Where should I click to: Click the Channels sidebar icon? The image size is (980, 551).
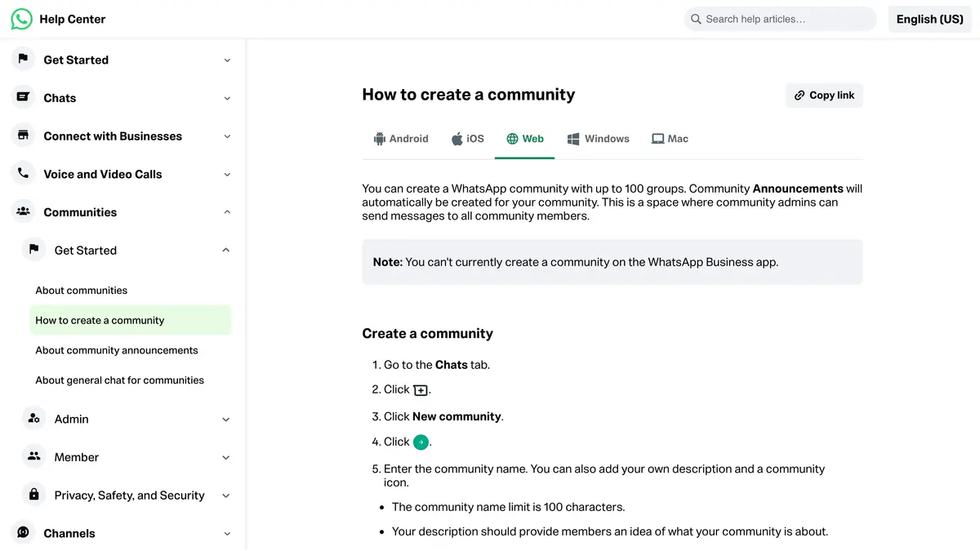pyautogui.click(x=23, y=532)
